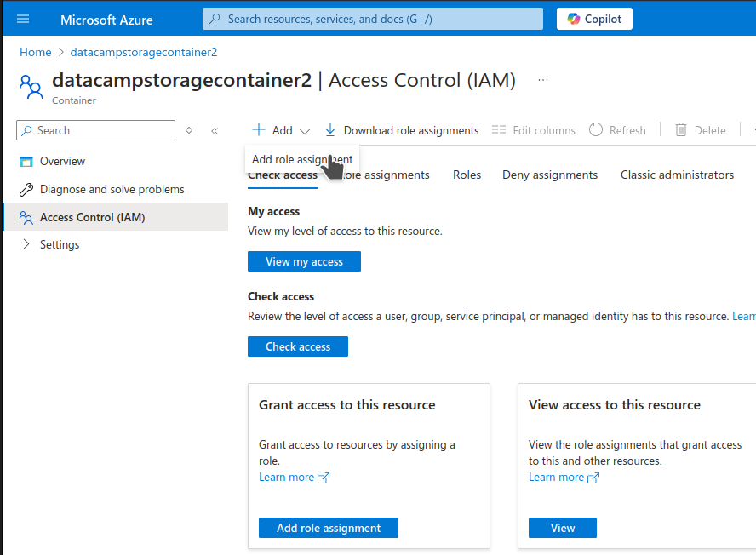Click the Refresh circular arrow icon

pyautogui.click(x=595, y=129)
